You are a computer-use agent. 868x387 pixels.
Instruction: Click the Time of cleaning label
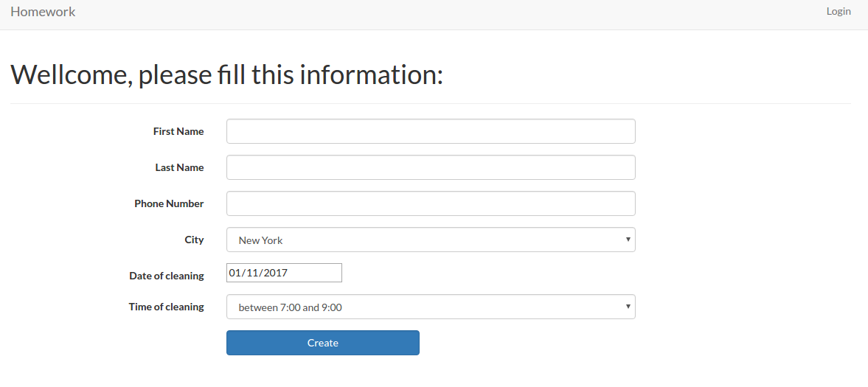[x=167, y=307]
